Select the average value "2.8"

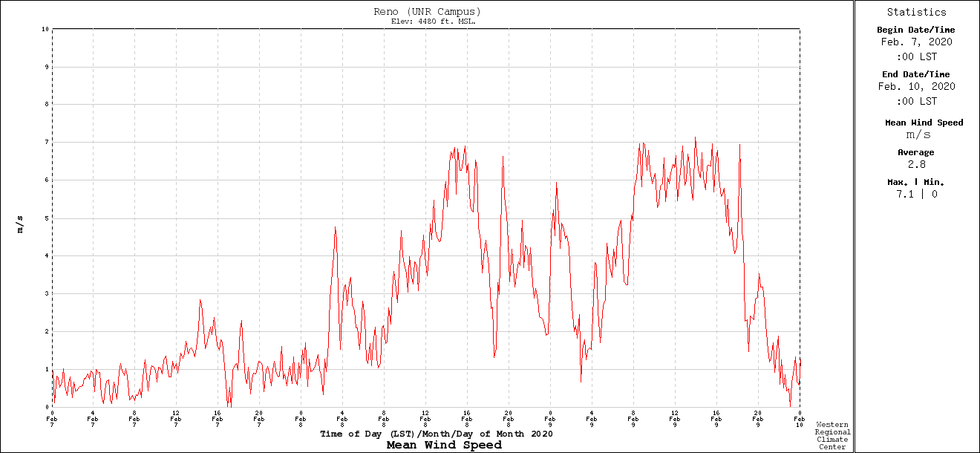(x=916, y=165)
